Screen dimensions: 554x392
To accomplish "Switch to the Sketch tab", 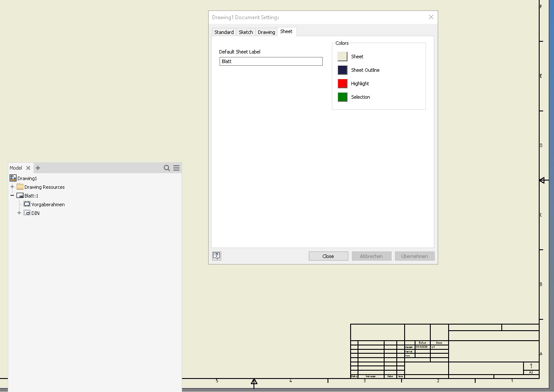I will [246, 32].
